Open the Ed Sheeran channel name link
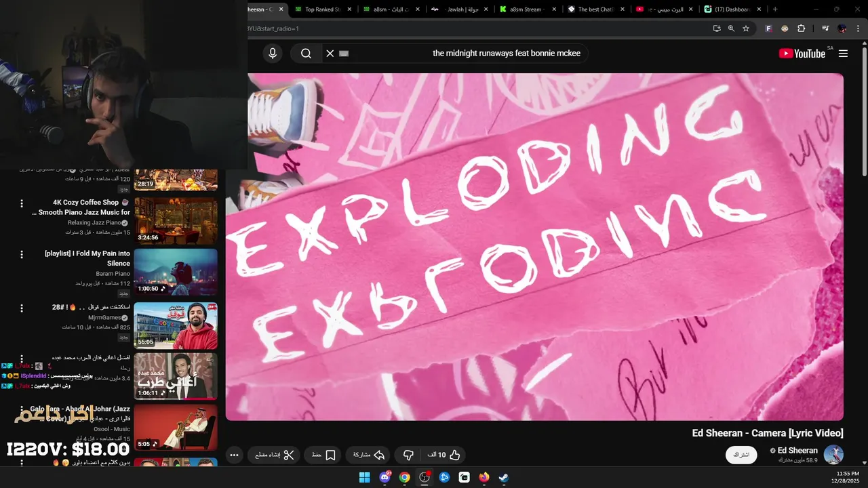The image size is (868, 488). pyautogui.click(x=797, y=450)
